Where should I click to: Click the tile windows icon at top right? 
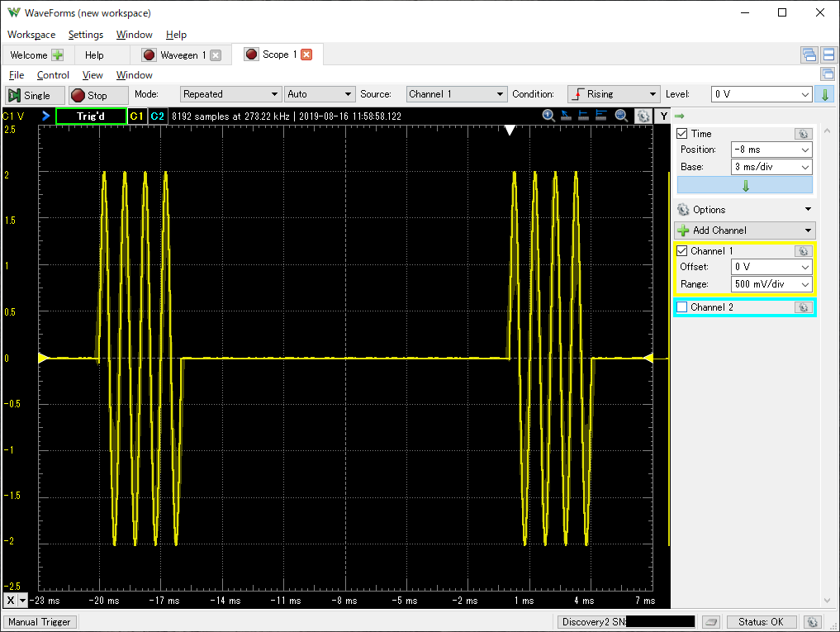click(809, 55)
